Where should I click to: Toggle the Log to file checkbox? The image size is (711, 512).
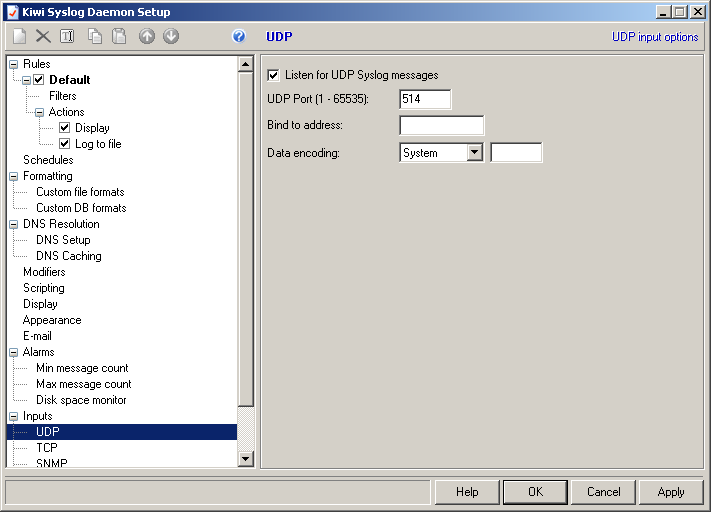64,144
